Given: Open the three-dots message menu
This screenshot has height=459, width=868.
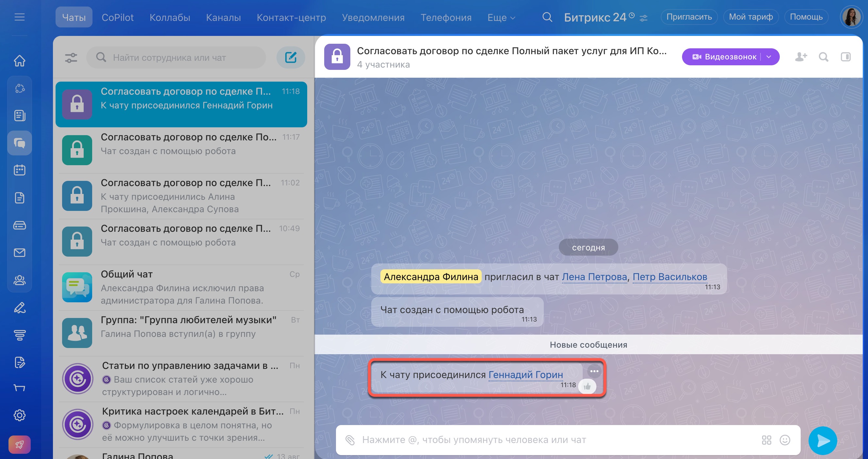Looking at the screenshot, I should click(594, 371).
